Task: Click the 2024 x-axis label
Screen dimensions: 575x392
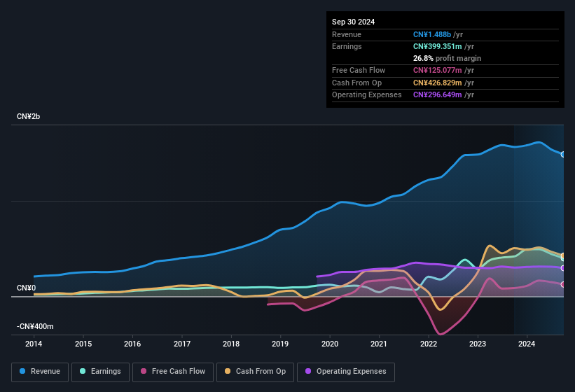Action: pos(527,344)
